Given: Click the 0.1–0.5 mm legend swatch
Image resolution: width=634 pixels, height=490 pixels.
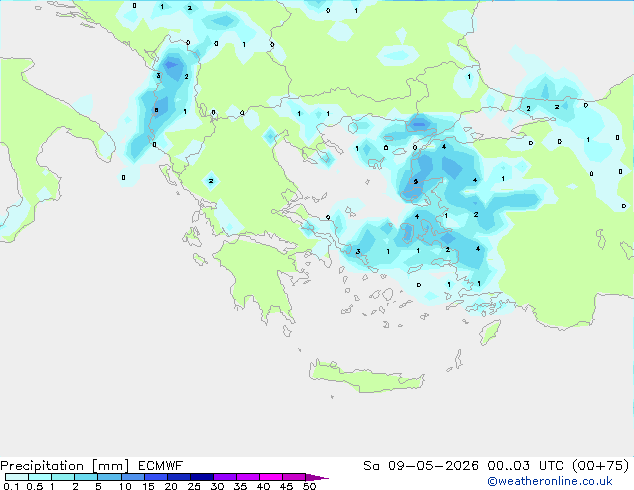Looking at the screenshot, I should pos(17,477).
